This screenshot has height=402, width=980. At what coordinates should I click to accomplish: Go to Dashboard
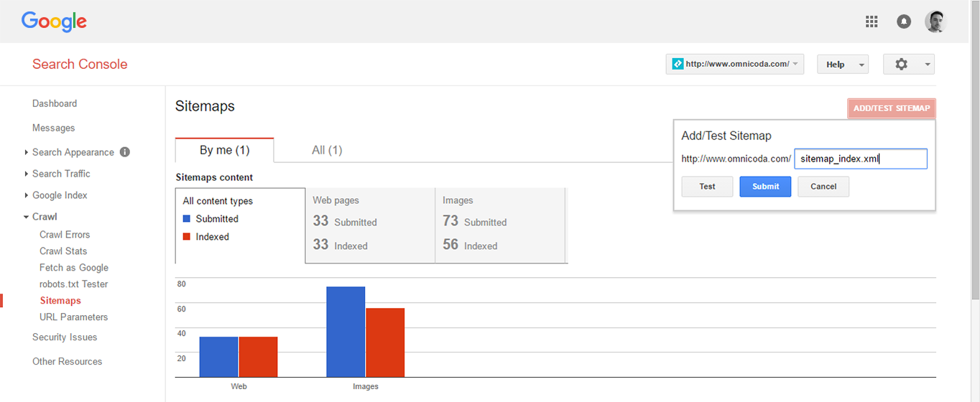click(x=55, y=103)
